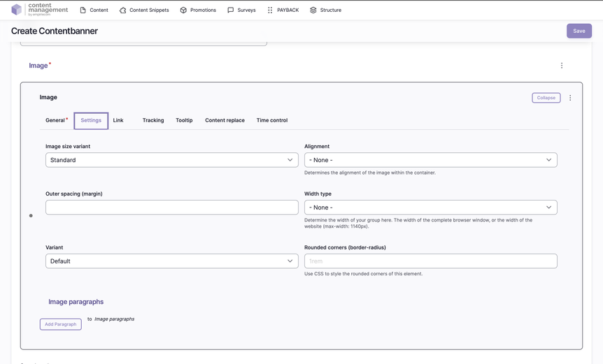Switch to the General tab
This screenshot has height=364, width=603.
pos(55,120)
